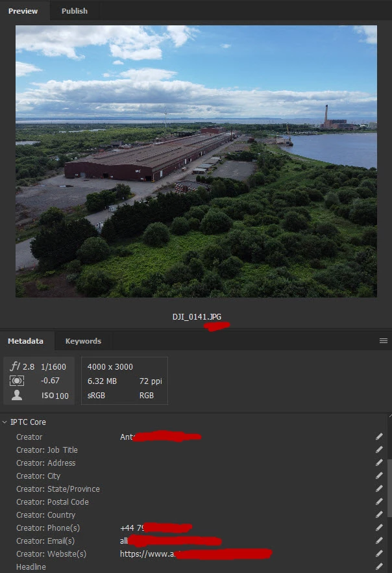Image resolution: width=392 pixels, height=573 pixels.
Task: Click pencil icon beside Creator: Postal Code
Action: tap(379, 502)
